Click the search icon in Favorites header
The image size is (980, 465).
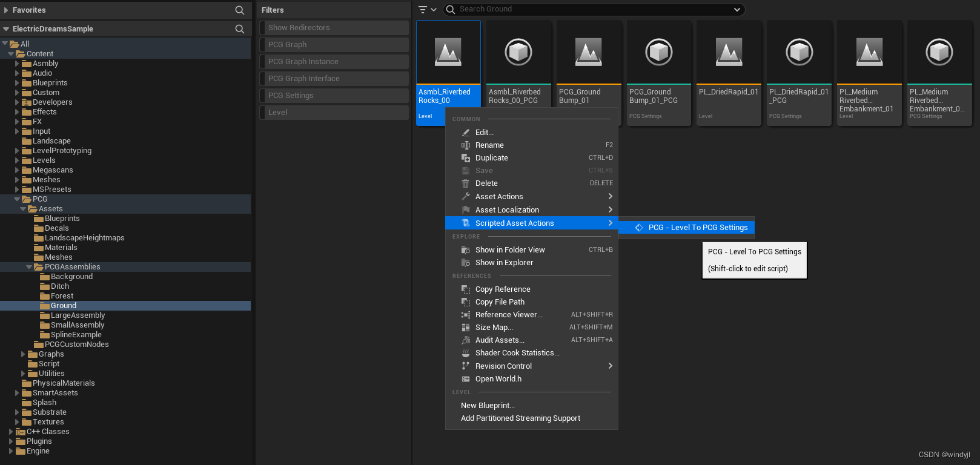pyautogui.click(x=240, y=10)
